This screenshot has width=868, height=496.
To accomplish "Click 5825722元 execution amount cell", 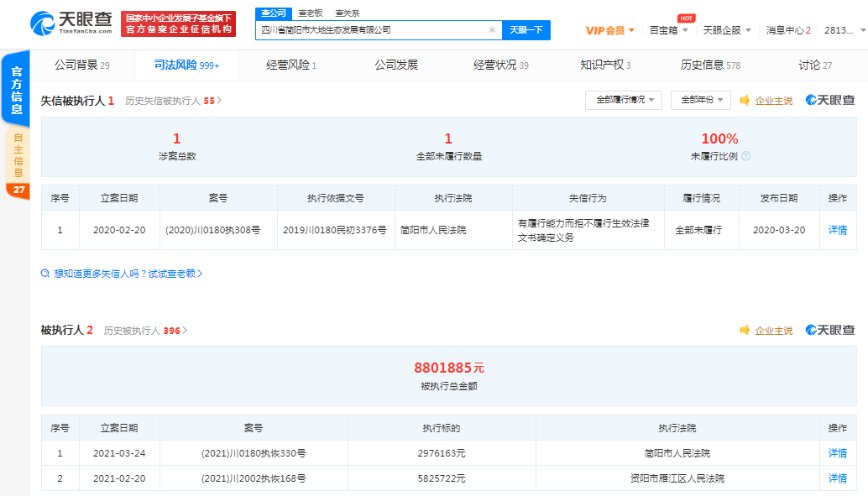I will click(x=442, y=478).
